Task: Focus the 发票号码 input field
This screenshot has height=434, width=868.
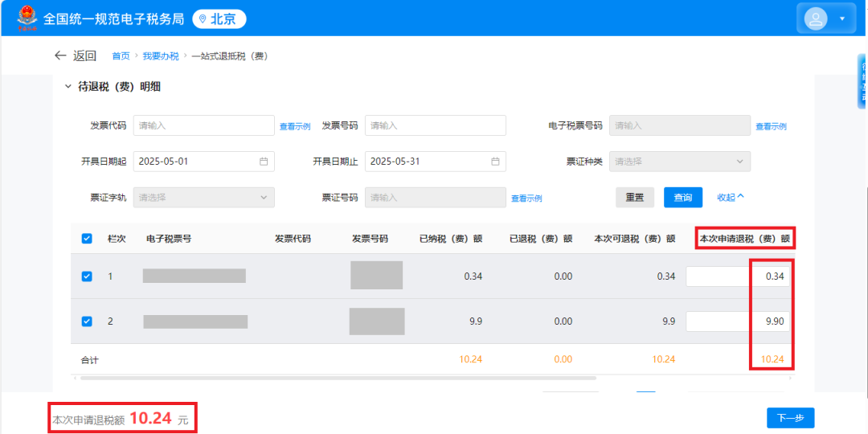Action: click(436, 125)
